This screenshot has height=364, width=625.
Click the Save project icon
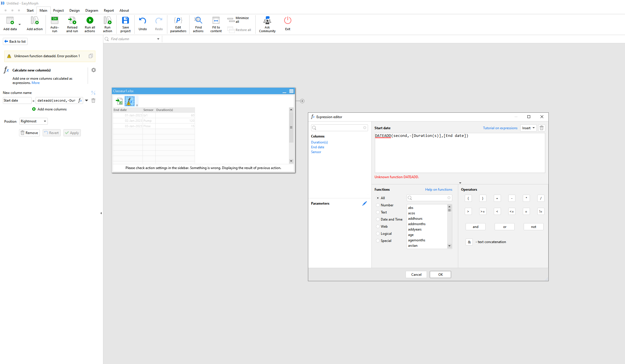[126, 20]
